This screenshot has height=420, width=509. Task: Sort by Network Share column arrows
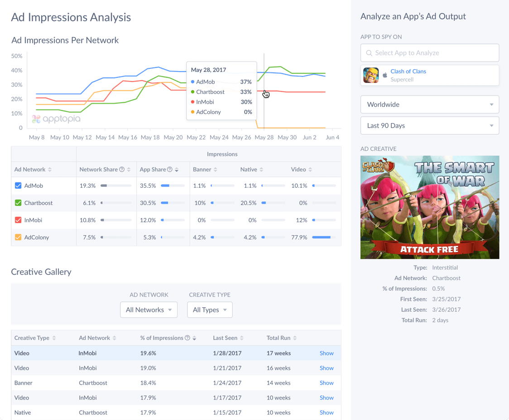tap(129, 169)
